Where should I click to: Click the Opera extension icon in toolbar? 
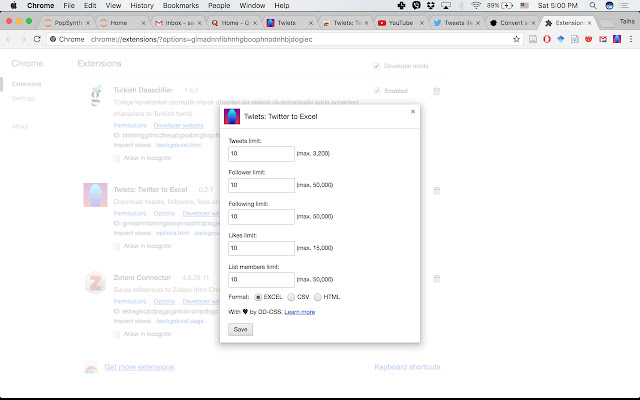point(547,39)
